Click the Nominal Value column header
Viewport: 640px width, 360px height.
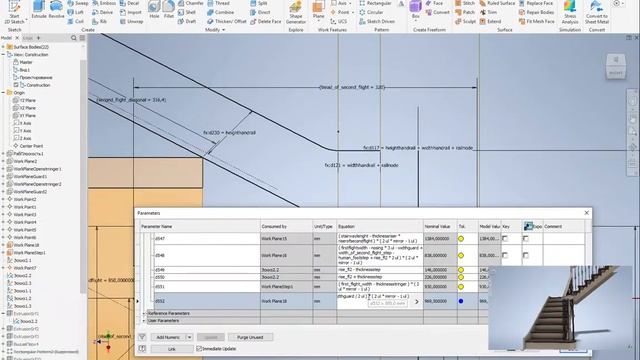[440, 226]
